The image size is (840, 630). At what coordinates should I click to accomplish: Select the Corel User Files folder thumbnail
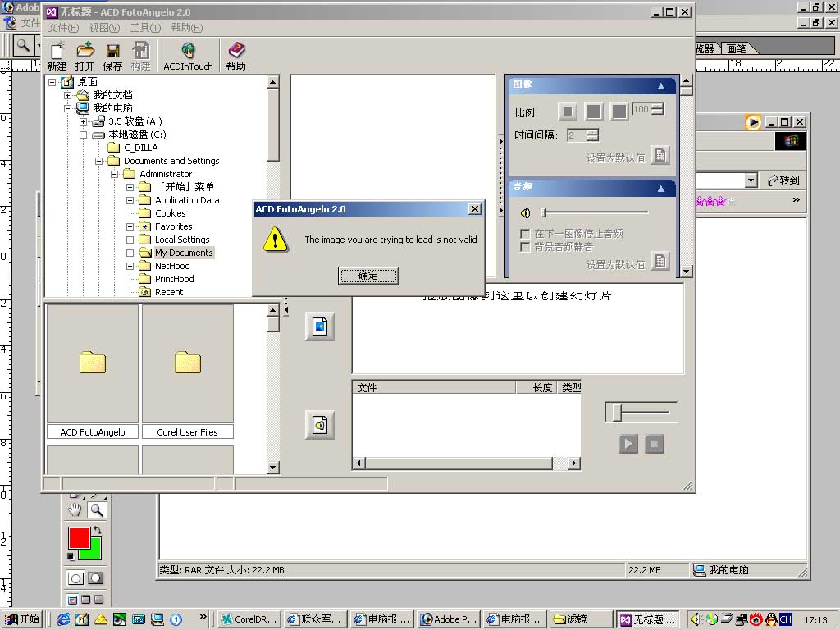(188, 372)
